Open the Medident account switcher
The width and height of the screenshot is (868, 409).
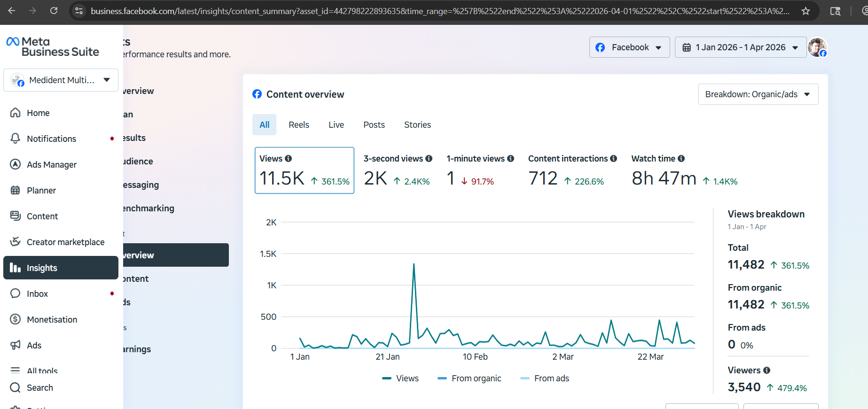click(61, 80)
